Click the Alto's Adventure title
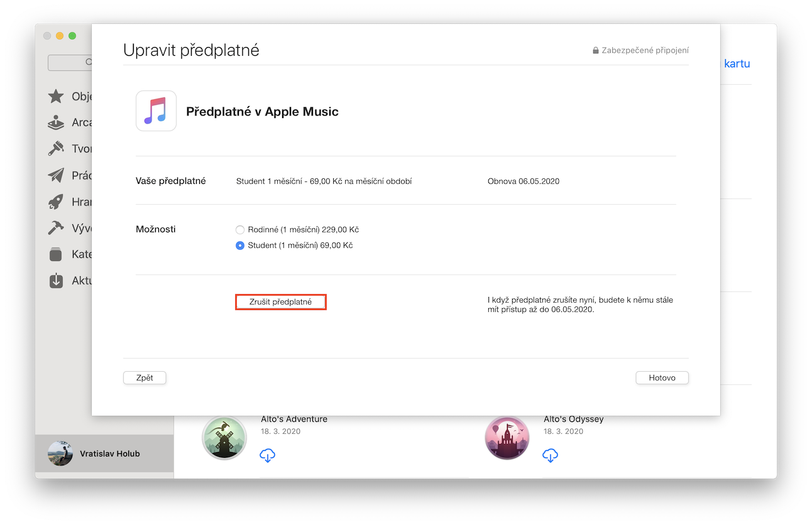Screen dimensions: 812x525 tap(294, 419)
